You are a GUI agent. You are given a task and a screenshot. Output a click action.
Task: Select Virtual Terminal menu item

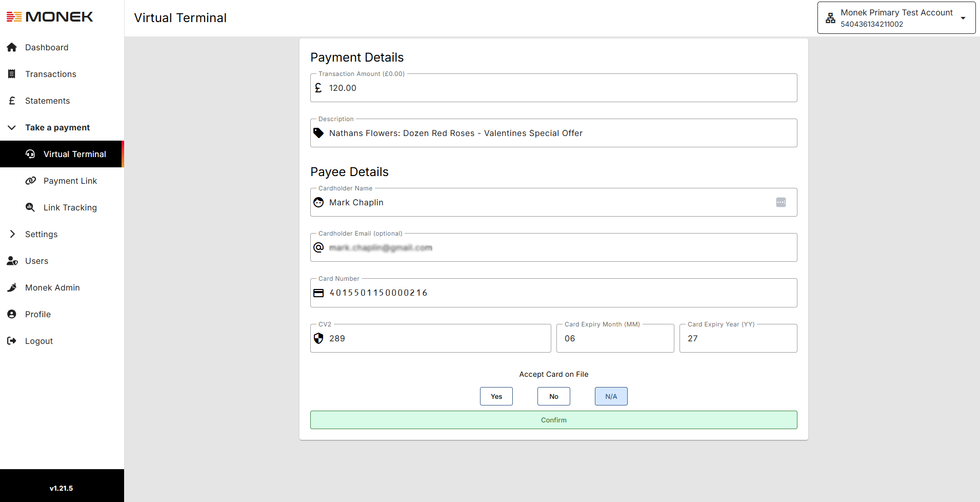pyautogui.click(x=62, y=154)
